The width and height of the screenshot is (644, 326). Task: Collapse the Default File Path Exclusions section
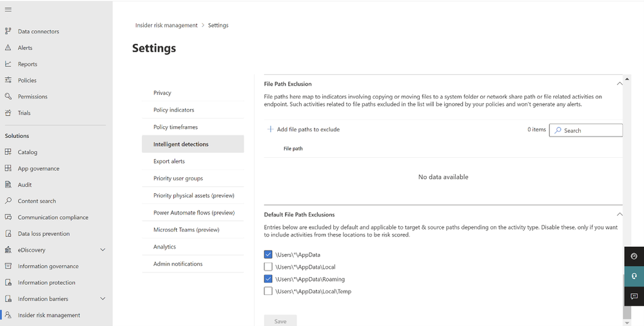[620, 215]
